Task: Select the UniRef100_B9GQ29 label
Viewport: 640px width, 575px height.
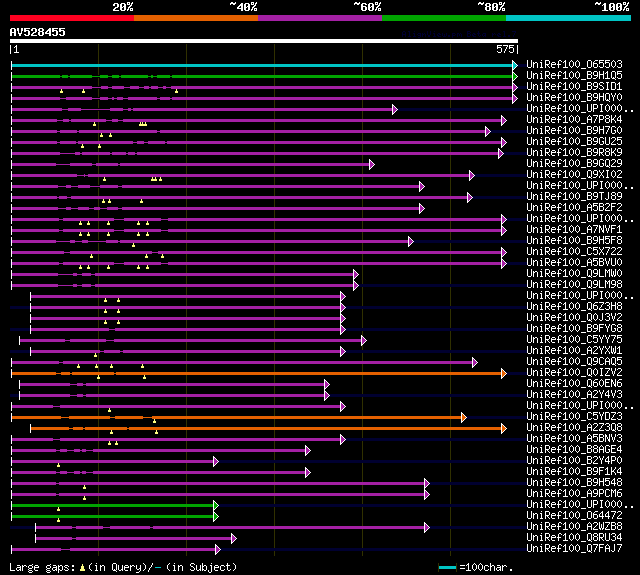Action: click(x=574, y=164)
